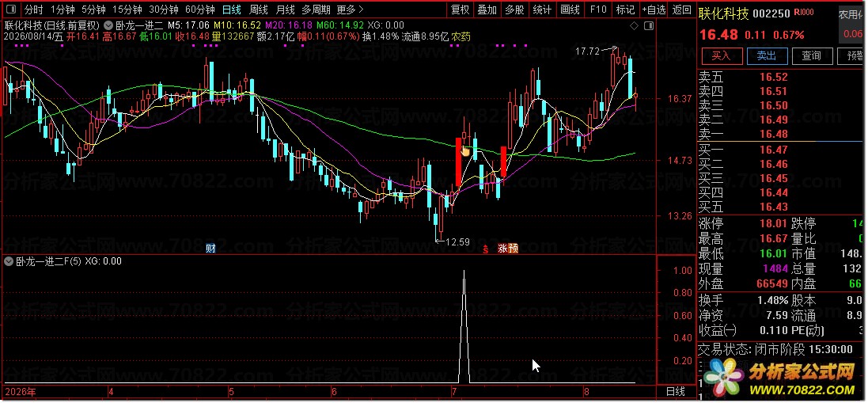This screenshot has width=868, height=403.
Task: Click the 外盘 66549 value
Action: click(x=773, y=283)
